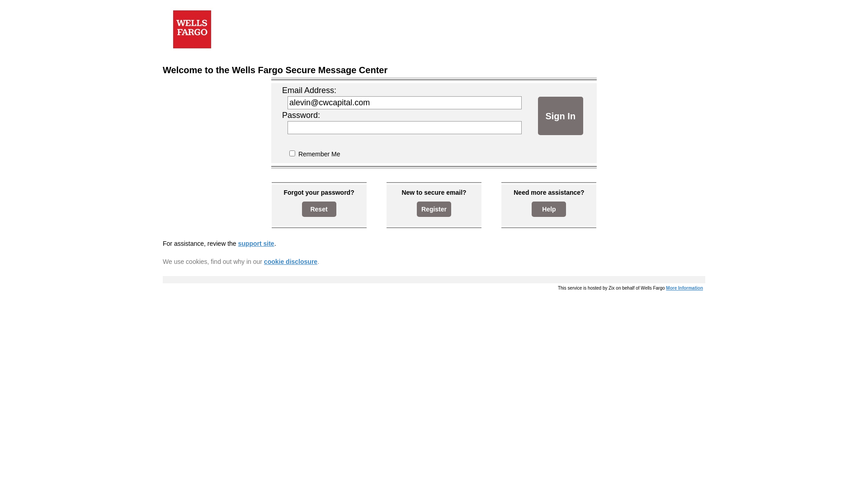Click Help for more assistance
This screenshot has width=868, height=488.
point(548,209)
